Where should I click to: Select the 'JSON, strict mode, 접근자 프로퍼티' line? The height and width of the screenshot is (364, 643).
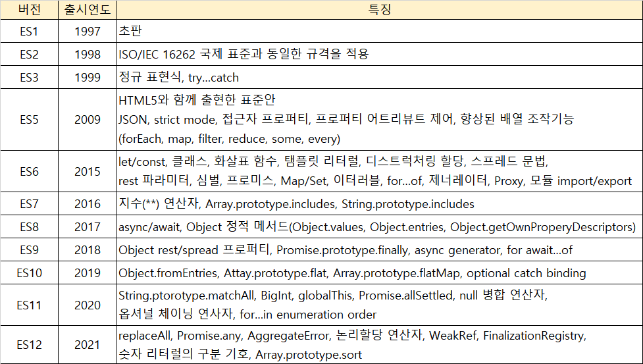click(x=346, y=119)
